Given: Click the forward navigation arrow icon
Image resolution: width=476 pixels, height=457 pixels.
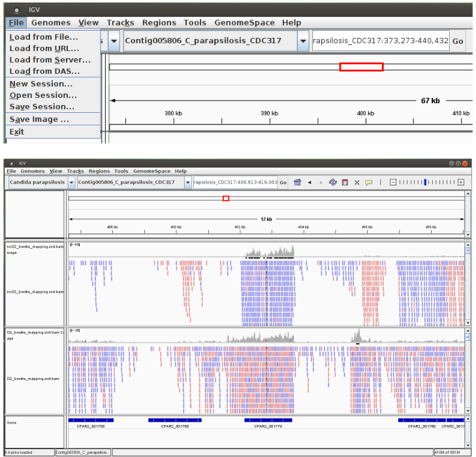Looking at the screenshot, I should pos(320,182).
